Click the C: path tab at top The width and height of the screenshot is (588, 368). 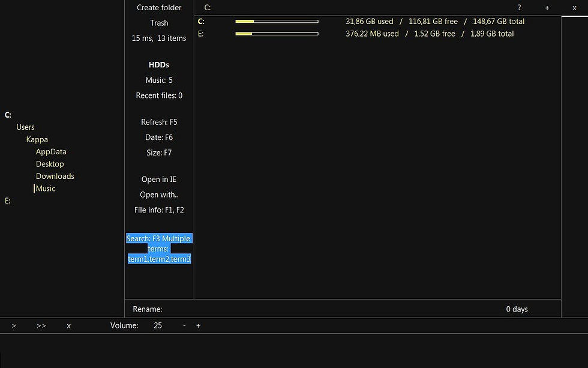[208, 8]
